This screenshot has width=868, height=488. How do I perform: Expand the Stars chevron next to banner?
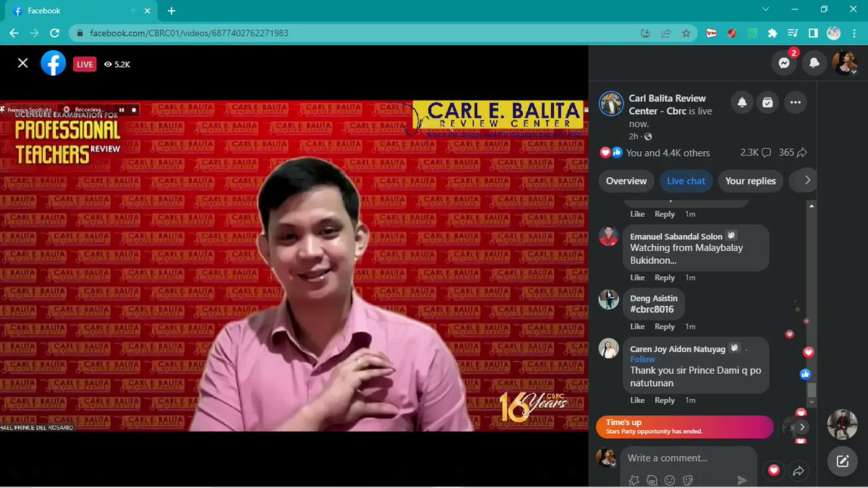[802, 427]
